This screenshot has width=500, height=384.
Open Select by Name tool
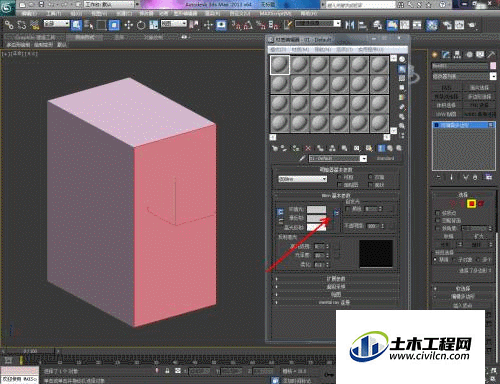(89, 25)
